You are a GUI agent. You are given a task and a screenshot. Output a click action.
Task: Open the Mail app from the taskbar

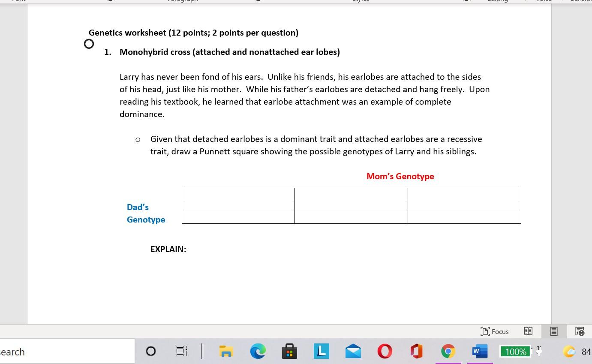click(x=353, y=352)
